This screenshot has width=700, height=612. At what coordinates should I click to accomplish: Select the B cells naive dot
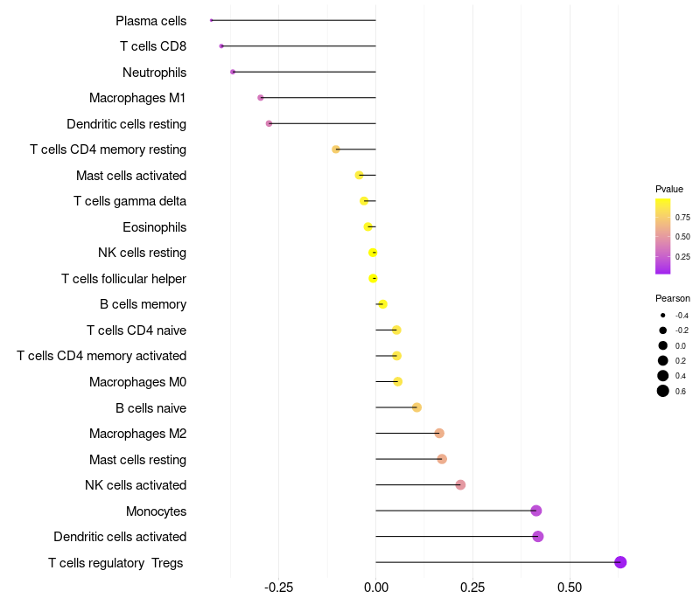point(417,407)
